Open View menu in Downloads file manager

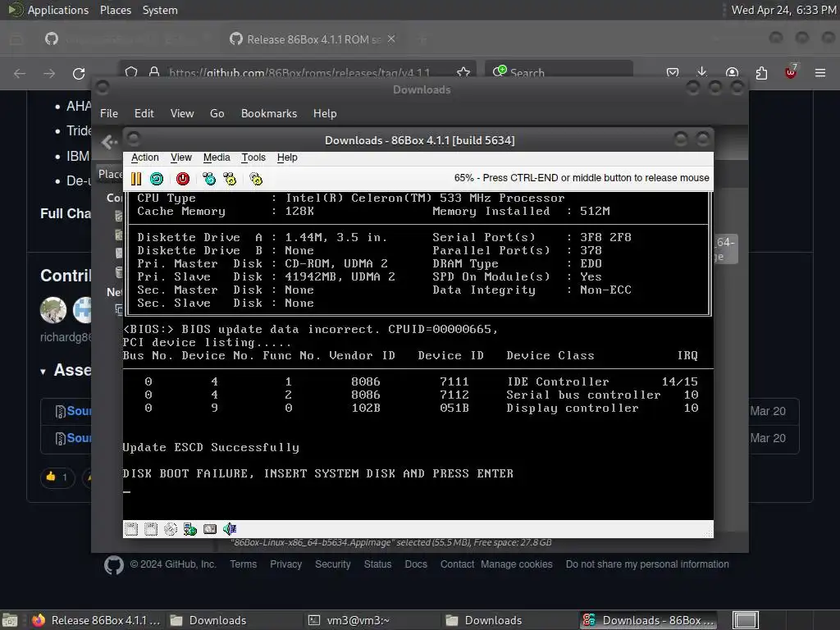(182, 113)
